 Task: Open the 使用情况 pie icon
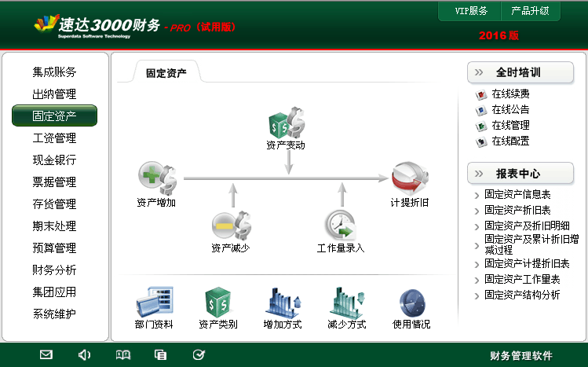(411, 303)
